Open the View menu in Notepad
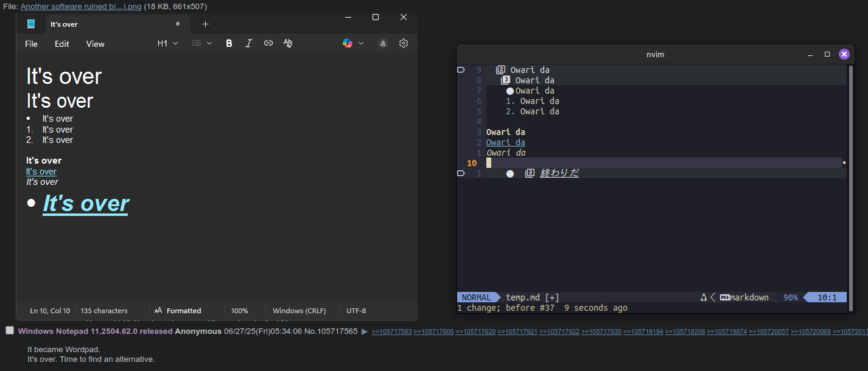This screenshot has width=868, height=371. click(x=96, y=44)
